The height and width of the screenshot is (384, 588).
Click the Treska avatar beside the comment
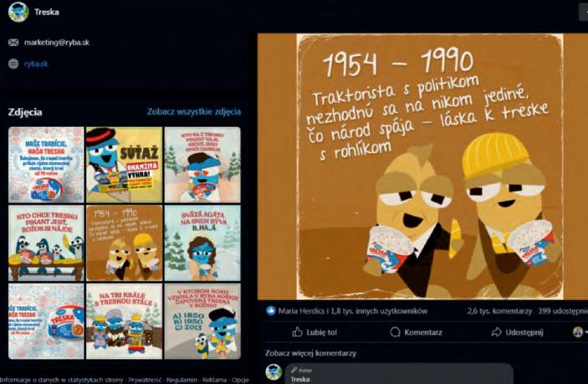coord(274,372)
